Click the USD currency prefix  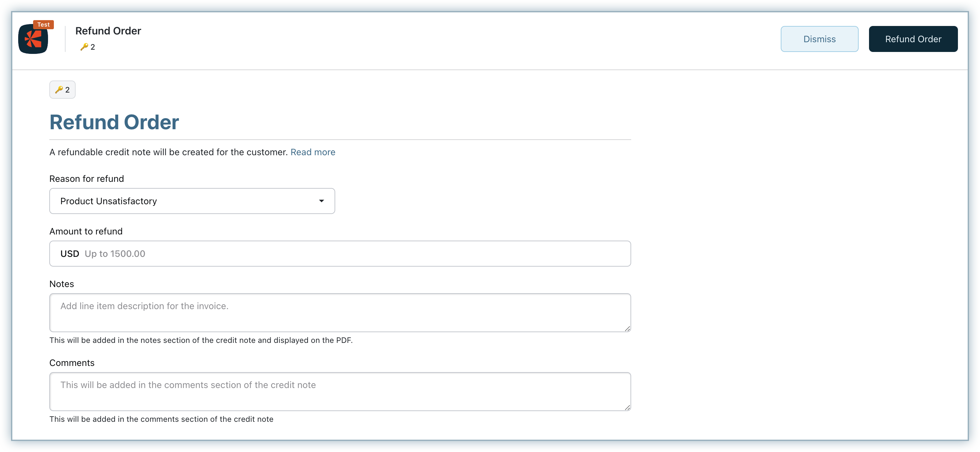coord(70,254)
